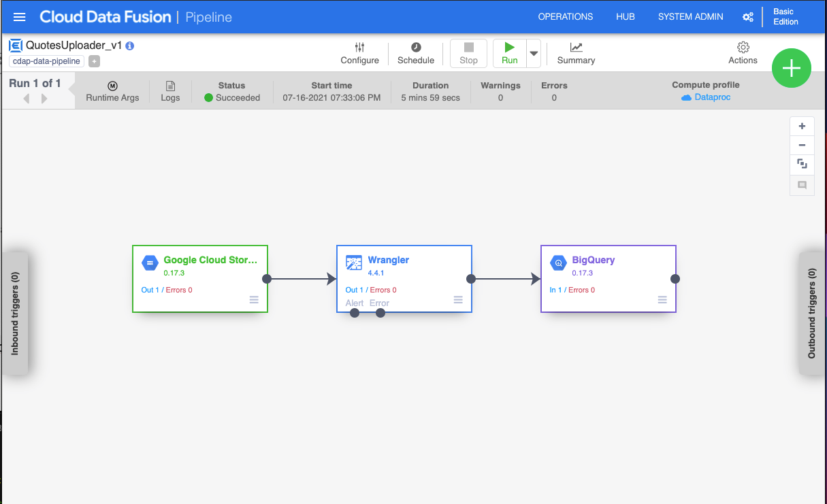This screenshot has width=827, height=504.
Task: Open the BigQuery node hamburger menu
Action: 662,300
